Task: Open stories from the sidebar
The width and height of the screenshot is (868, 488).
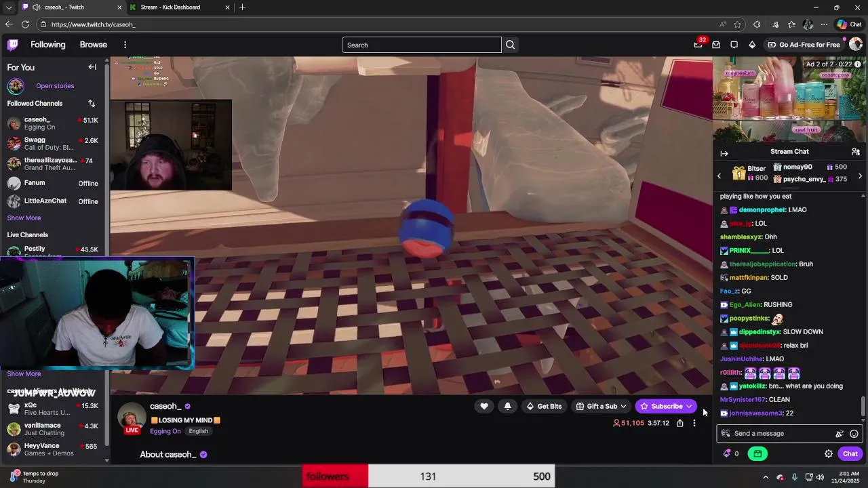Action: click(55, 86)
